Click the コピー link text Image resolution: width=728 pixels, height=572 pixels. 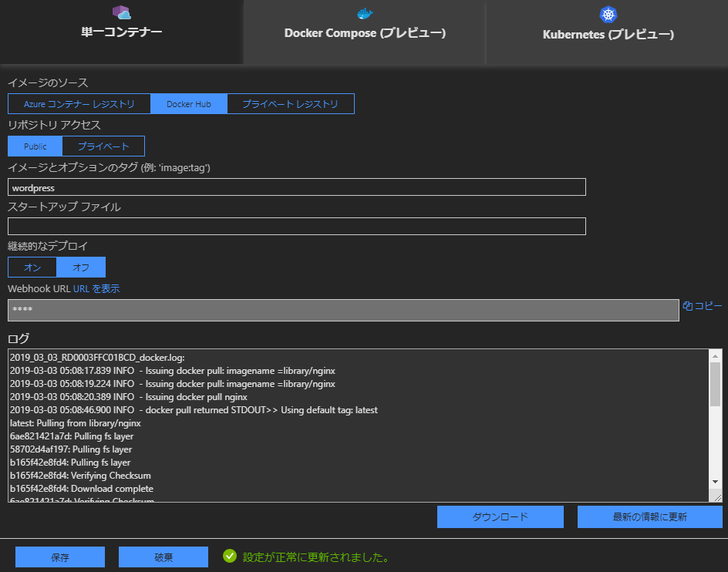click(x=708, y=306)
